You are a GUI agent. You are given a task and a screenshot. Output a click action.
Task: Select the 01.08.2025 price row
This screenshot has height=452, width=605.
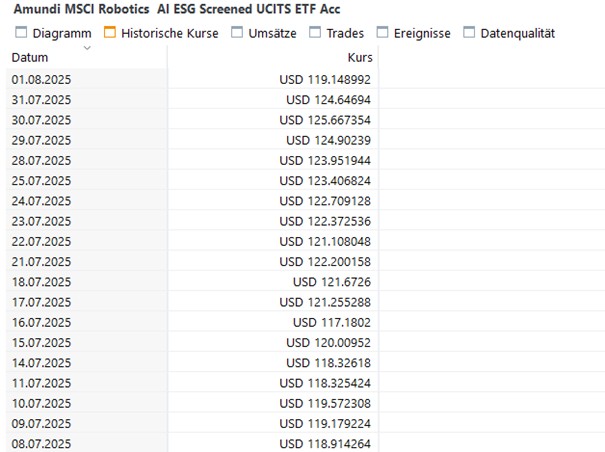(192, 80)
